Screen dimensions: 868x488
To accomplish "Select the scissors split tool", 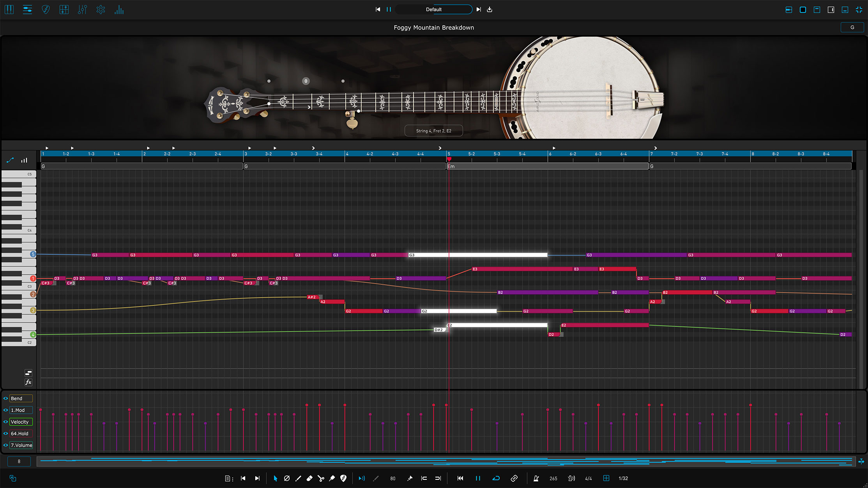I will [321, 478].
